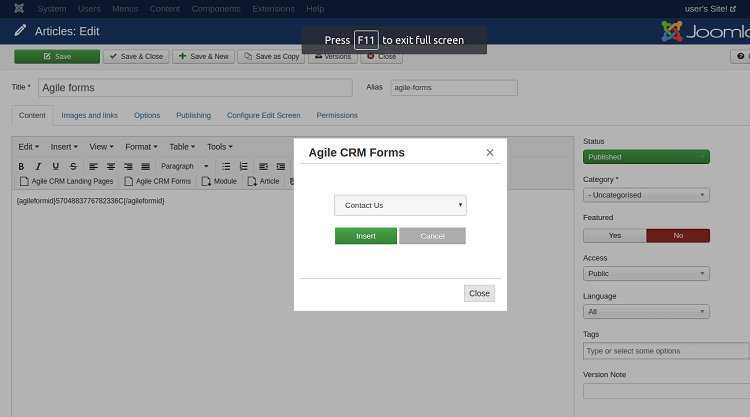Screen dimensions: 750x417
Task: Decrease indent in editor toolbar
Action: [x=263, y=166]
